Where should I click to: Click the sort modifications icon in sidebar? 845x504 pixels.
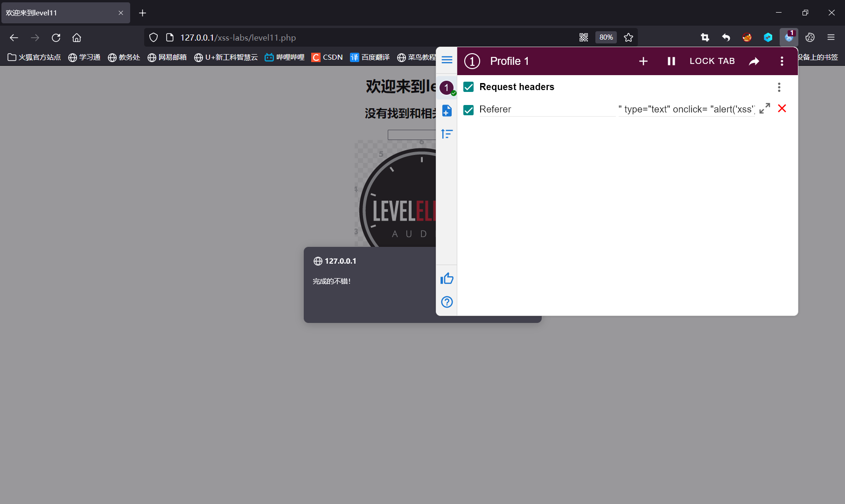pyautogui.click(x=447, y=134)
